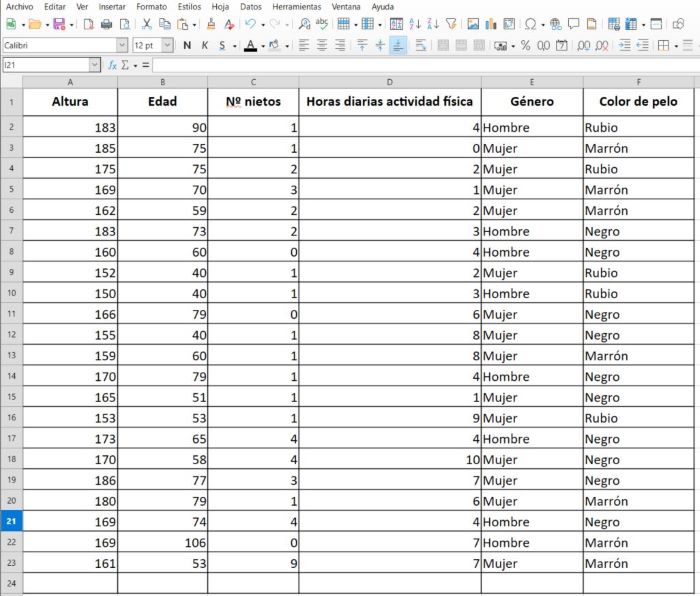Click the Paste clipboard icon
The width and height of the screenshot is (700, 596).
point(182,24)
